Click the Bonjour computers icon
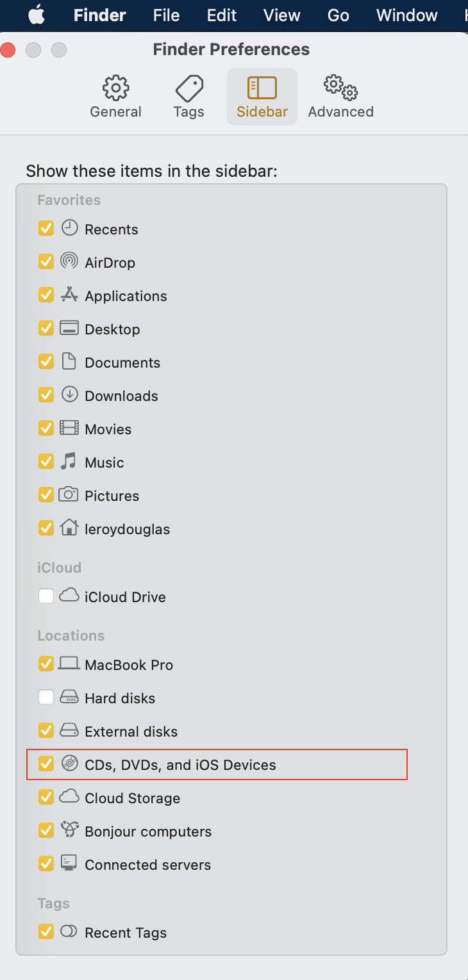 tap(69, 830)
